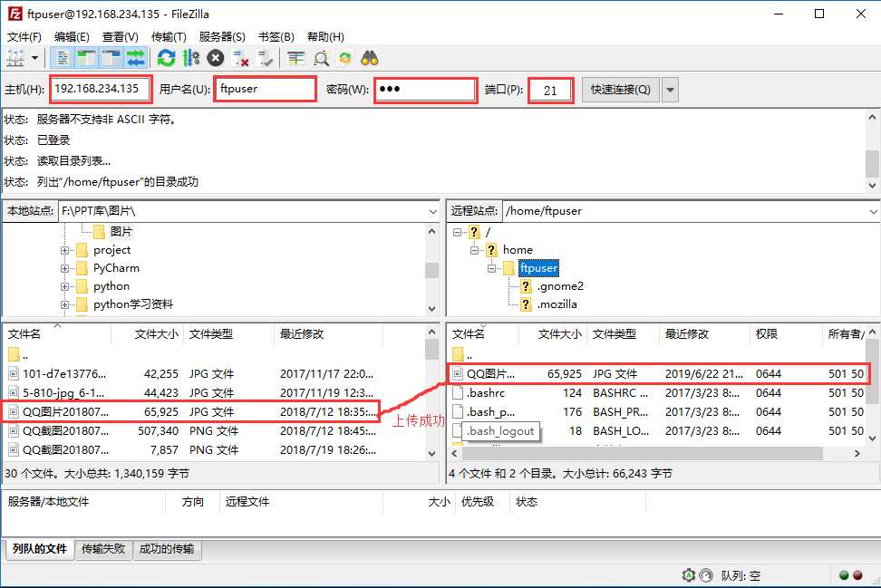Open the local site path dropdown
881x588 pixels.
point(432,212)
